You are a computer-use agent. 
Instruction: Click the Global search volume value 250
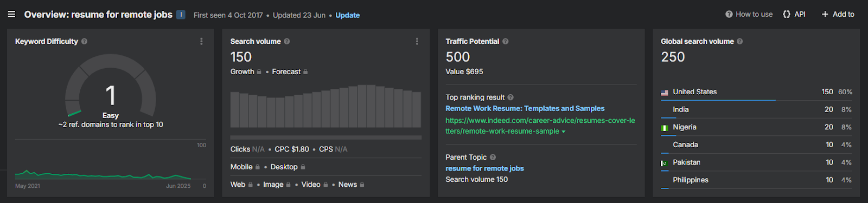(673, 57)
